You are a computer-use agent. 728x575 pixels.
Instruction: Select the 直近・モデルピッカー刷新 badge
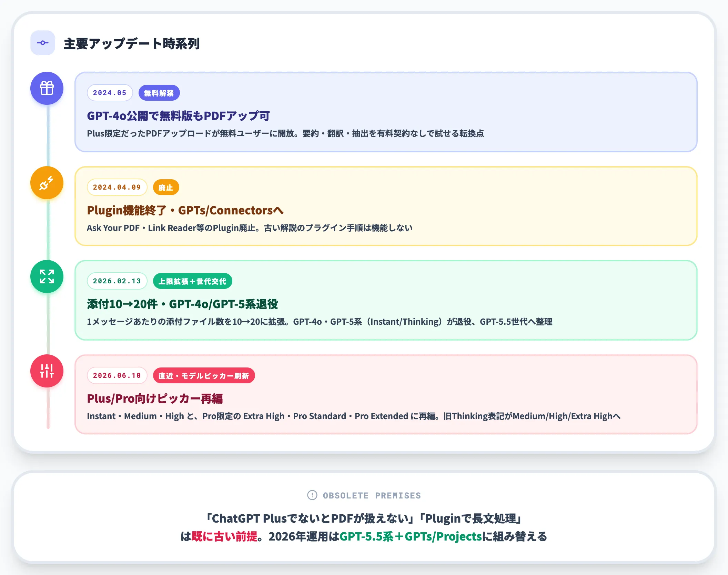click(204, 375)
